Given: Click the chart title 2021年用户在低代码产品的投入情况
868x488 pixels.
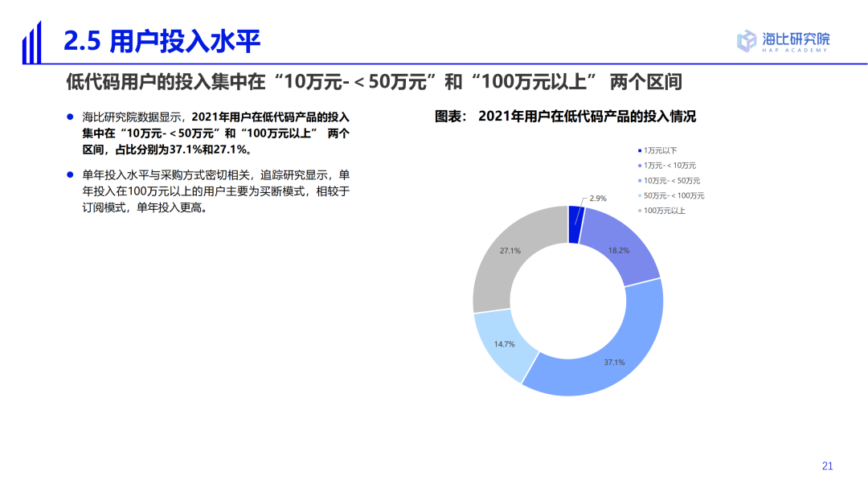Looking at the screenshot, I should tap(587, 117).
